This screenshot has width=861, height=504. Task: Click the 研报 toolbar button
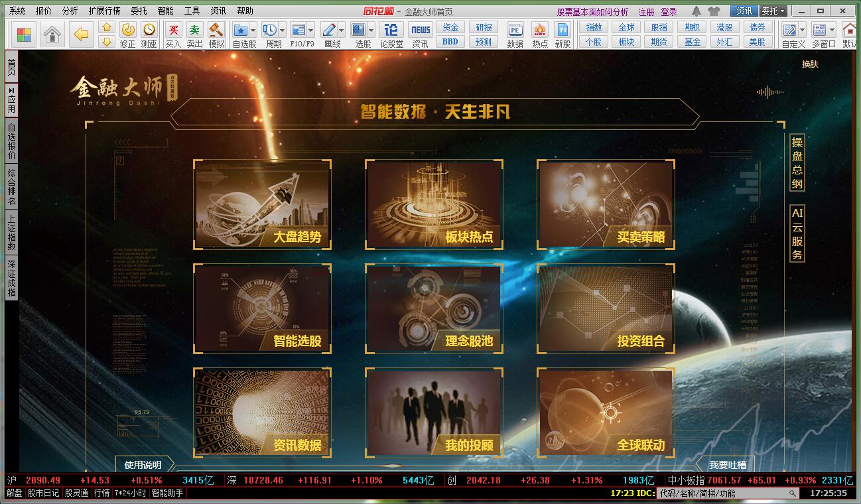click(484, 27)
